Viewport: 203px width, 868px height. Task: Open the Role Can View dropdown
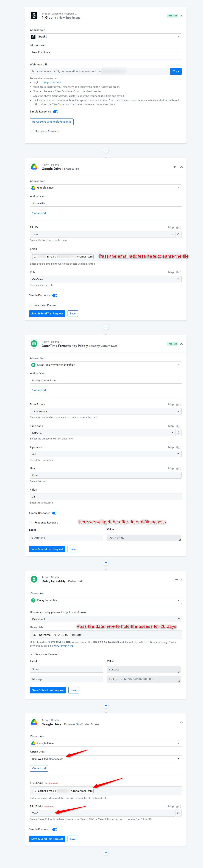[106, 279]
